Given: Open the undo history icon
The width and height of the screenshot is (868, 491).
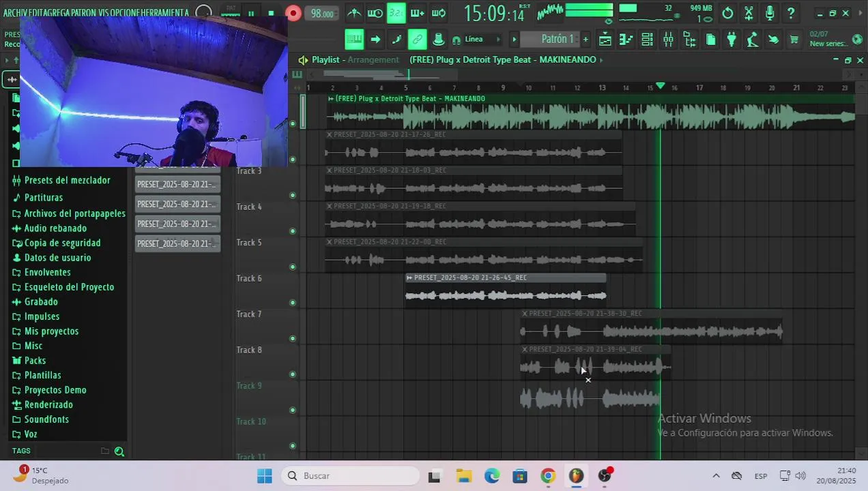Looking at the screenshot, I should coord(727,13).
